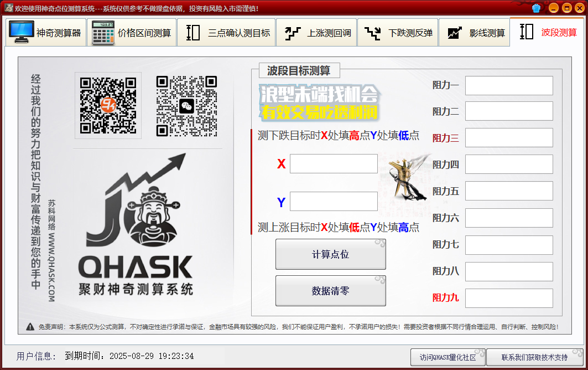Go to 下跌测反弹 tab
Image resolution: width=588 pixels, height=370 pixels.
coord(398,33)
